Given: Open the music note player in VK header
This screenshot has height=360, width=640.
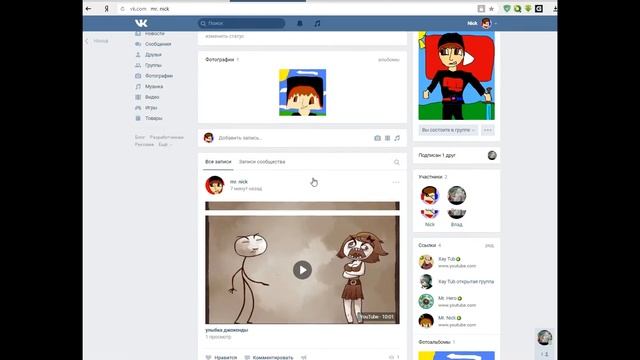Looking at the screenshot, I should click(317, 23).
